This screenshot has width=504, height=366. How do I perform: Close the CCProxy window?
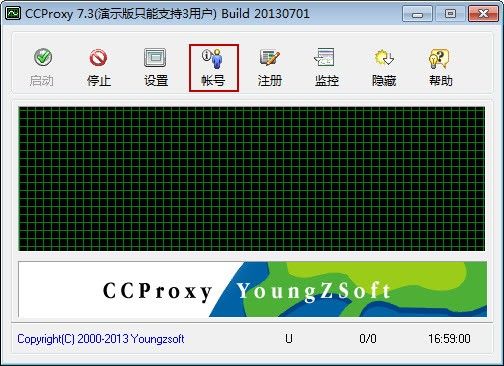(x=483, y=14)
